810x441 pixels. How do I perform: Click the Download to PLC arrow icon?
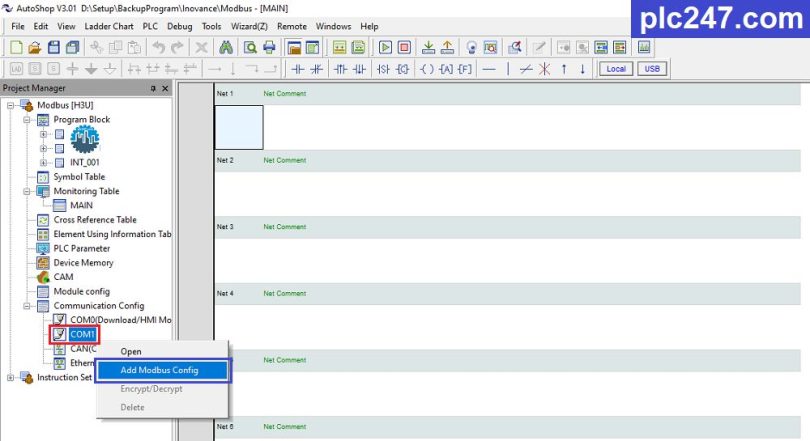pyautogui.click(x=428, y=48)
